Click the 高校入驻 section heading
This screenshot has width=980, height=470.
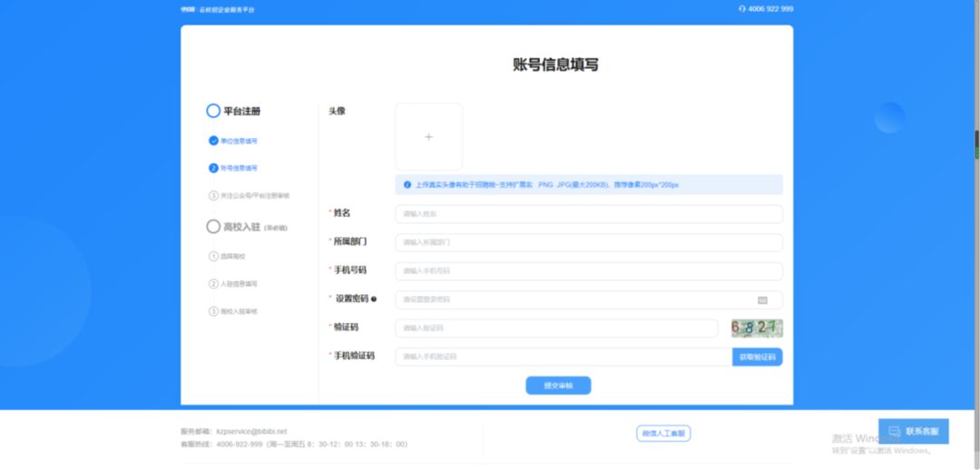[242, 227]
